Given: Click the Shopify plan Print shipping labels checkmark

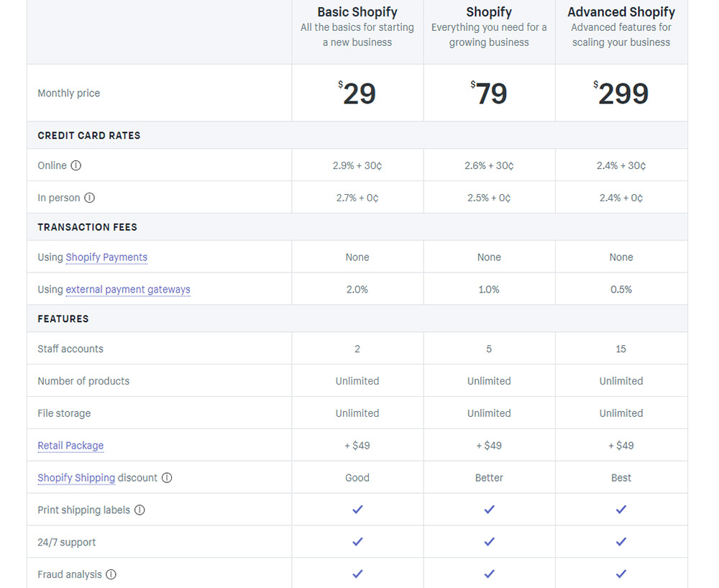Looking at the screenshot, I should (489, 510).
